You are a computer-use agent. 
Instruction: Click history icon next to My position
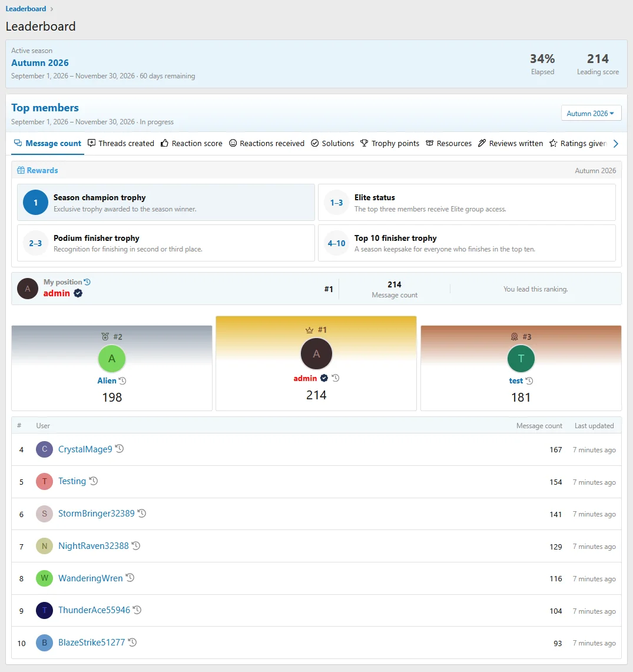87,282
